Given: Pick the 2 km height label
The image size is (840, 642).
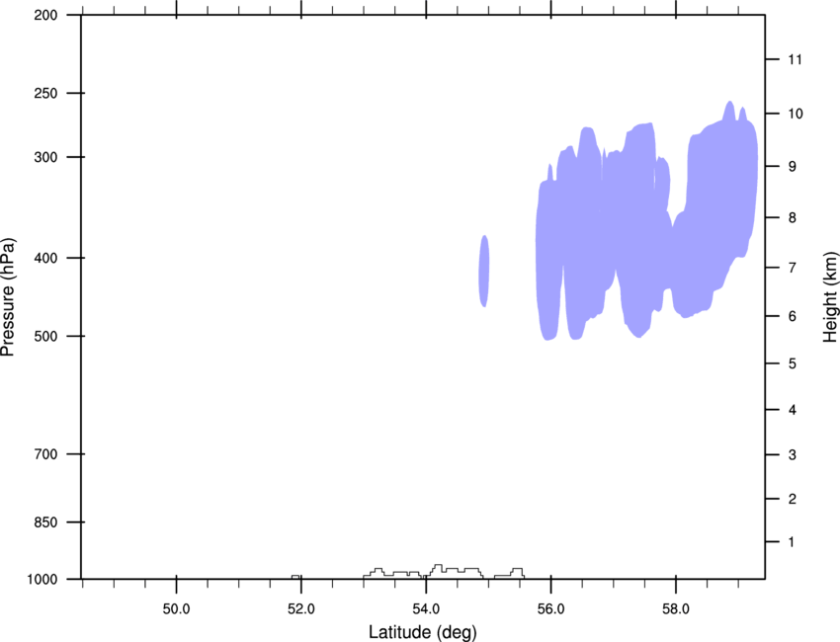Looking at the screenshot, I should tap(793, 499).
